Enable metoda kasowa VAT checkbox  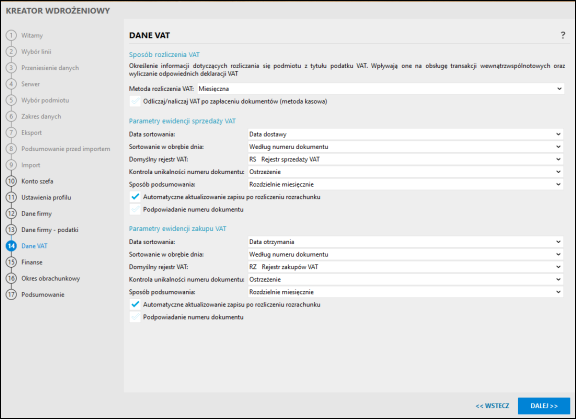tap(135, 101)
